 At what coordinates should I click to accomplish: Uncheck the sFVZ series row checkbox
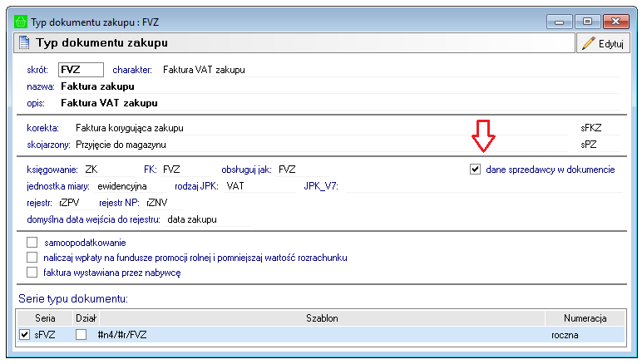(x=24, y=334)
